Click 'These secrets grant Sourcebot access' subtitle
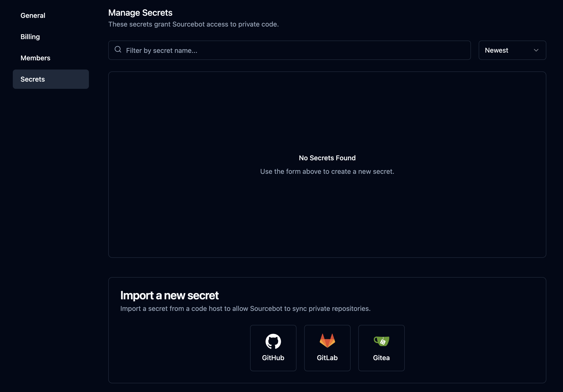 point(194,24)
